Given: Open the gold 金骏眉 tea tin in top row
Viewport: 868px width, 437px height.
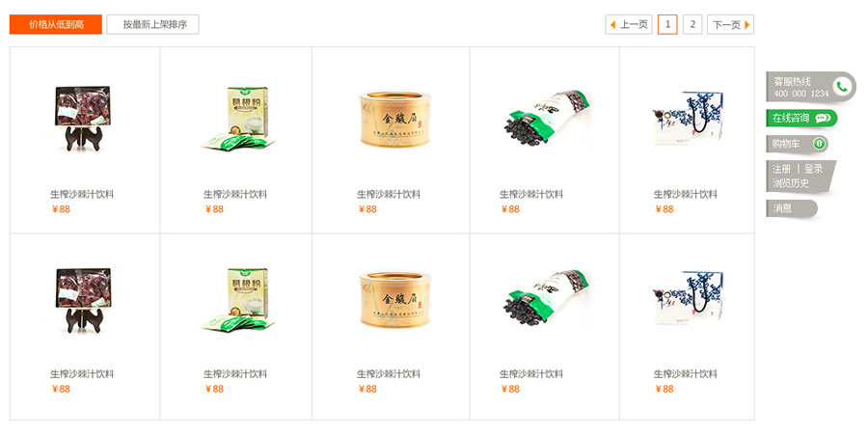Looking at the screenshot, I should [x=394, y=120].
